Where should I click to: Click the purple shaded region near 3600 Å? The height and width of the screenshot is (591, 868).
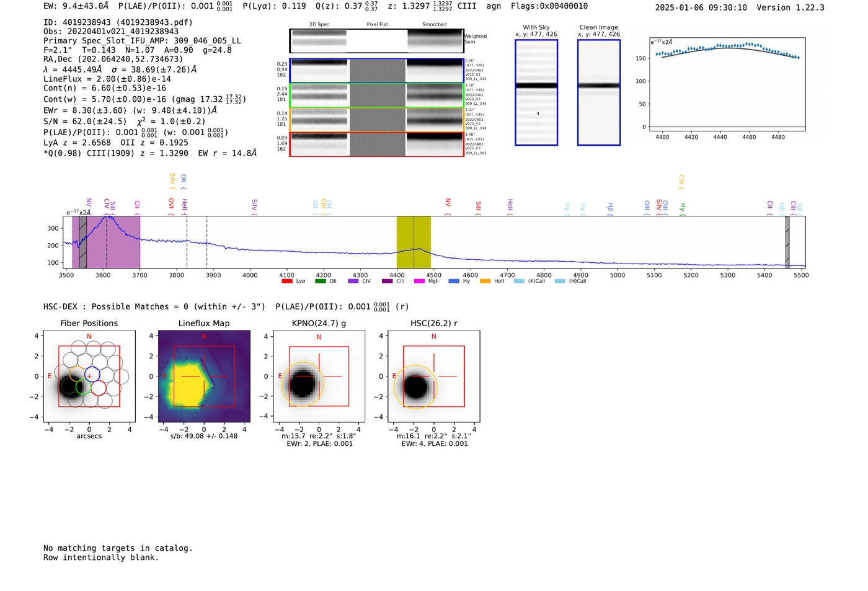click(x=106, y=242)
